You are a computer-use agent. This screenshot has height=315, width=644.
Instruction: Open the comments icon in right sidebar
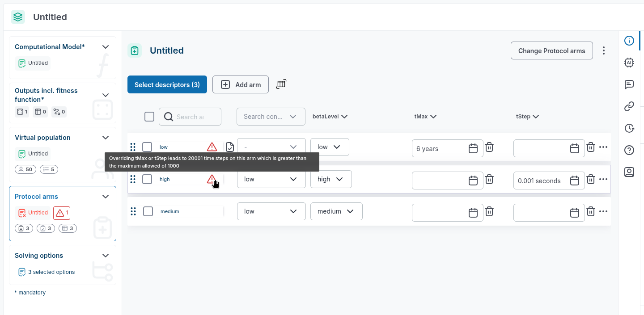click(x=629, y=84)
